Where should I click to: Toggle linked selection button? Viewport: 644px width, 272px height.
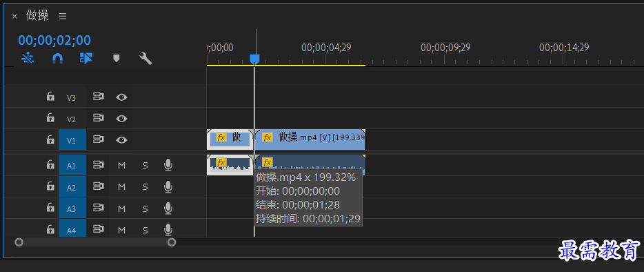pos(85,59)
